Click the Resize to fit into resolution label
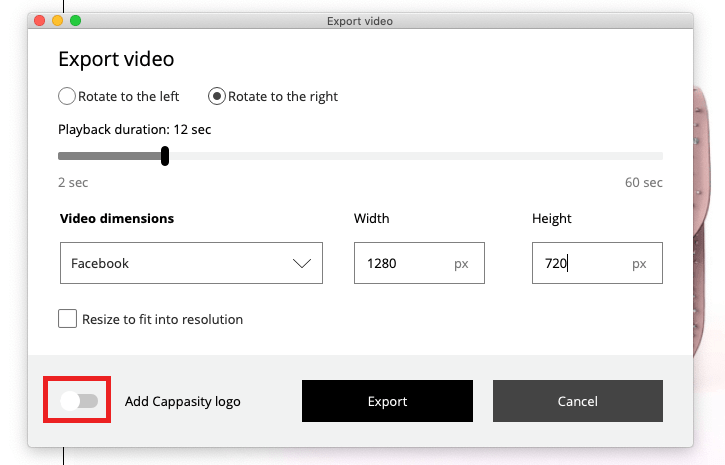 (x=162, y=319)
